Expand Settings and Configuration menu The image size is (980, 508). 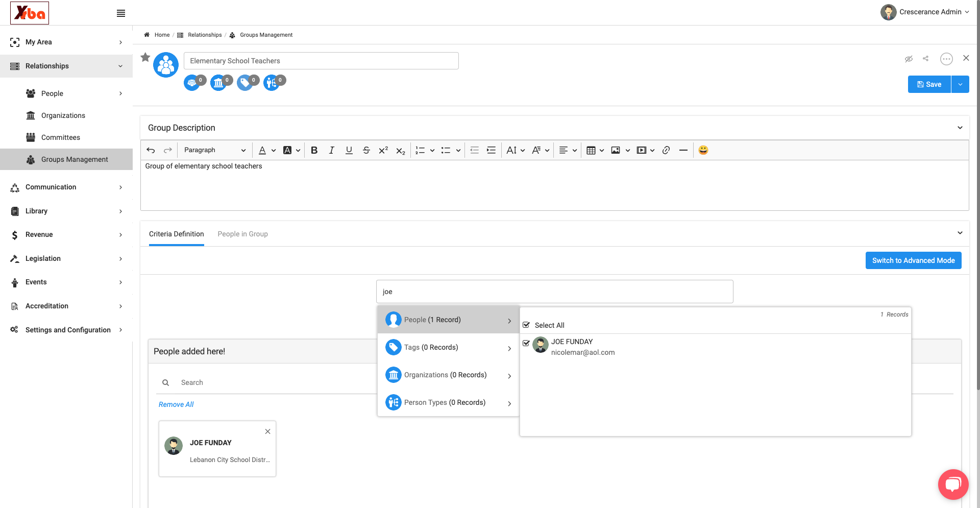pyautogui.click(x=66, y=330)
